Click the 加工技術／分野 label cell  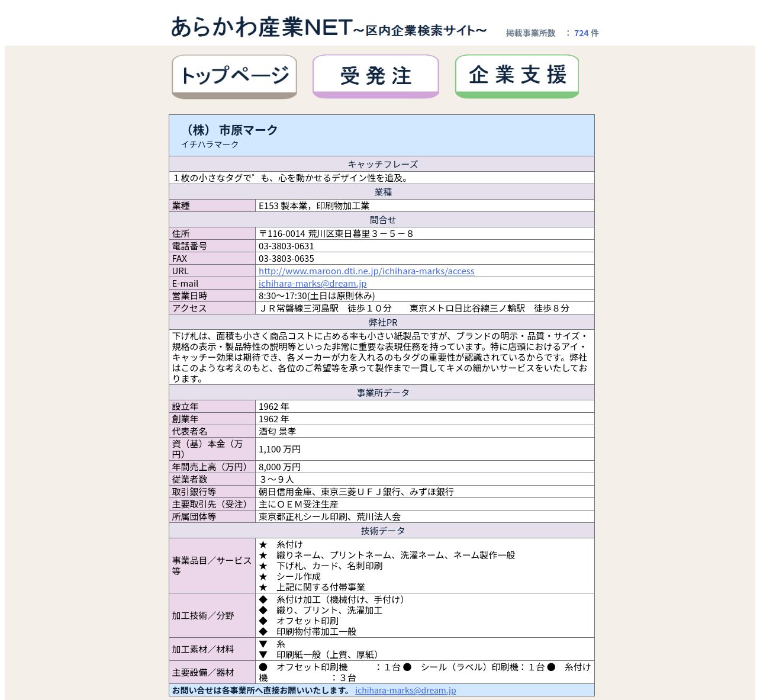[x=212, y=616]
